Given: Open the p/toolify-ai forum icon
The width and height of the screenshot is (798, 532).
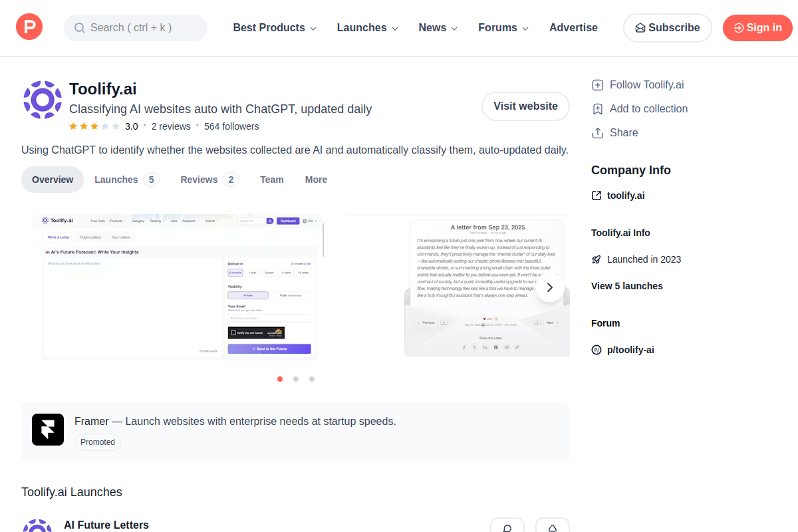Looking at the screenshot, I should pos(597,349).
